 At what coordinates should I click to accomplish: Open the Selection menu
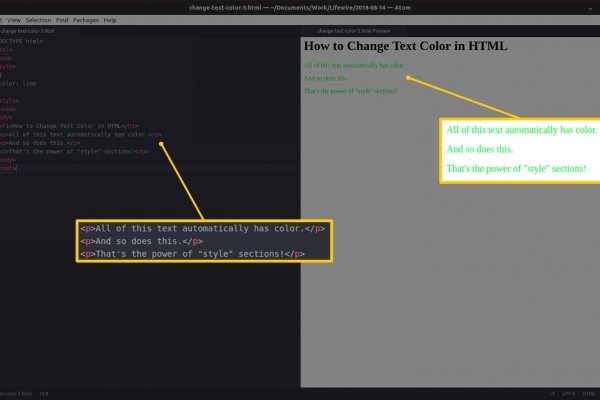coord(38,20)
